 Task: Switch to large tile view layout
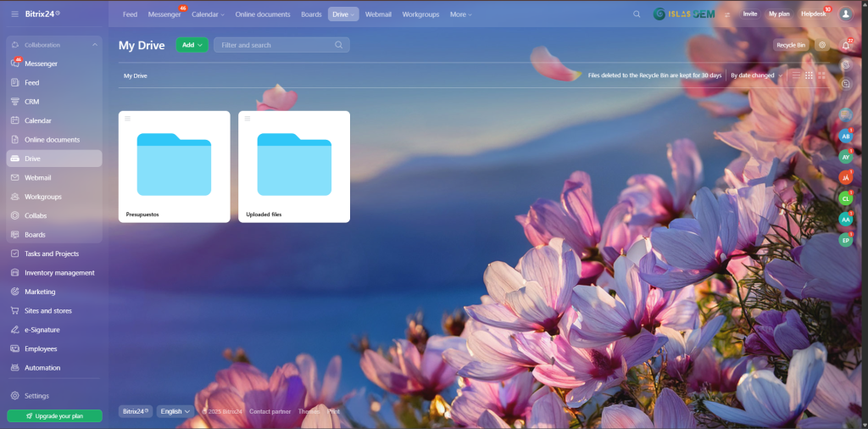point(821,75)
